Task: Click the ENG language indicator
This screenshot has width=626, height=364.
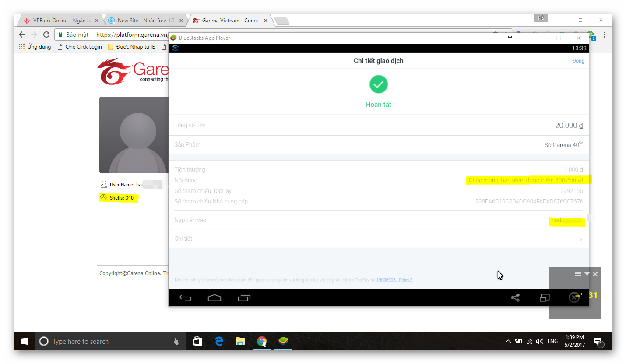Action: [x=552, y=341]
